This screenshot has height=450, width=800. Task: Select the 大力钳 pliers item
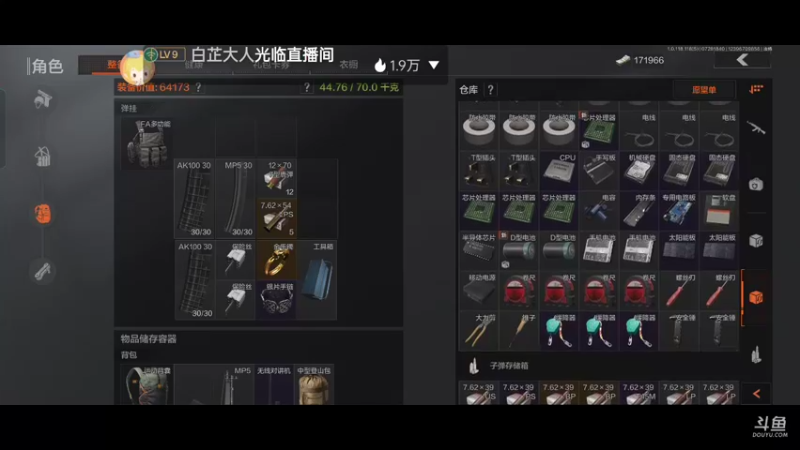[479, 331]
